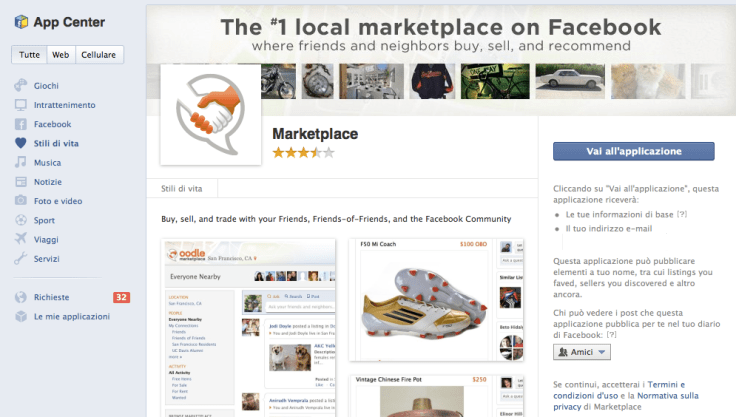Open the Amici audience dropdown
The height and width of the screenshot is (417, 736).
coord(582,352)
